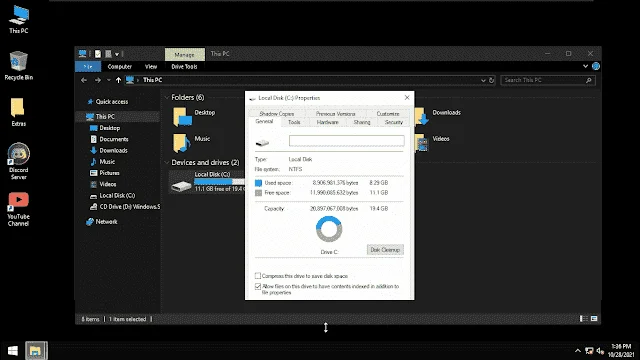The width and height of the screenshot is (640, 360).
Task: Switch to large icons view layout
Action: pos(594,319)
